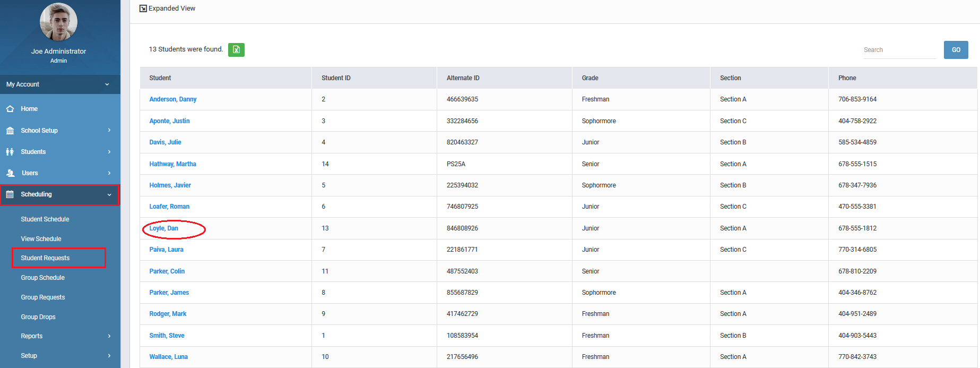This screenshot has width=980, height=368.
Task: Go to Home in sidebar
Action: pos(29,109)
